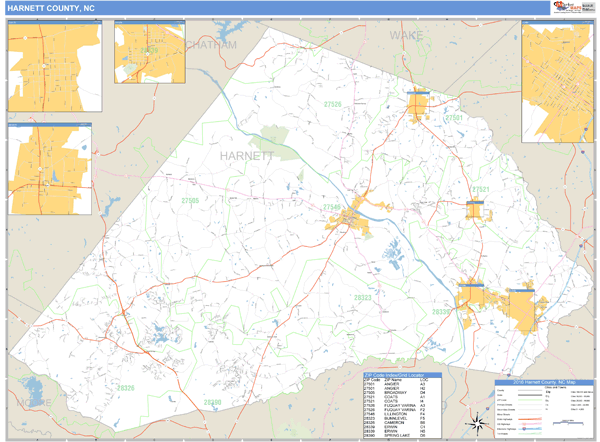Click the ZIP code 27546 label
This screenshot has width=600, height=442.
(331, 207)
